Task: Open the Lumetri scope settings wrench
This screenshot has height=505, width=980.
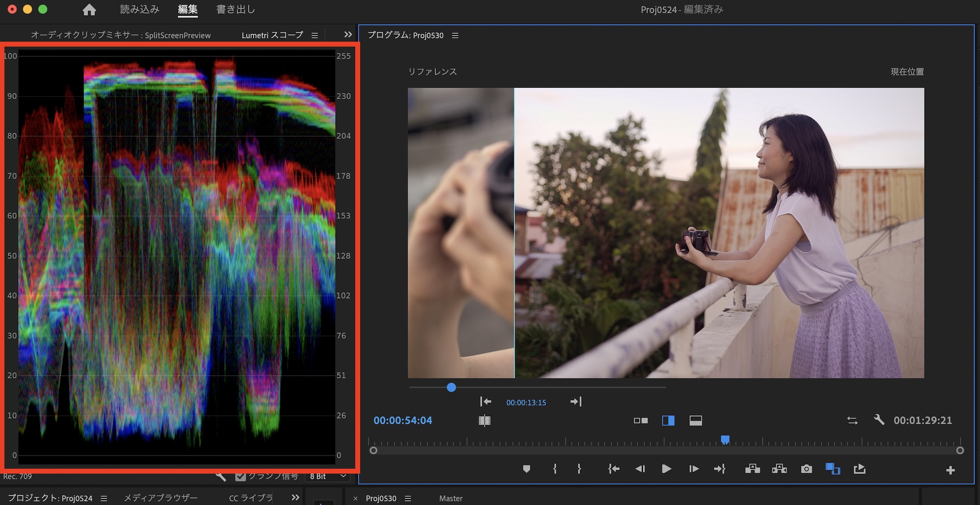Action: (221, 477)
